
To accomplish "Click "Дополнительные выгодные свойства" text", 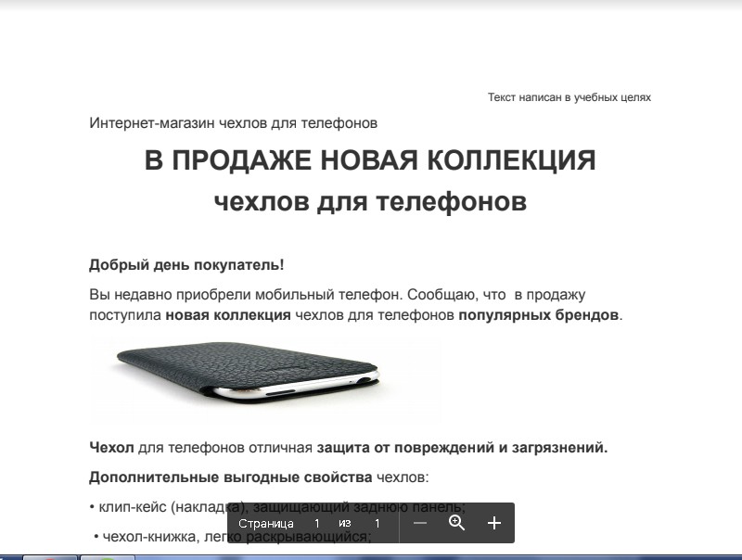I will 230,477.
